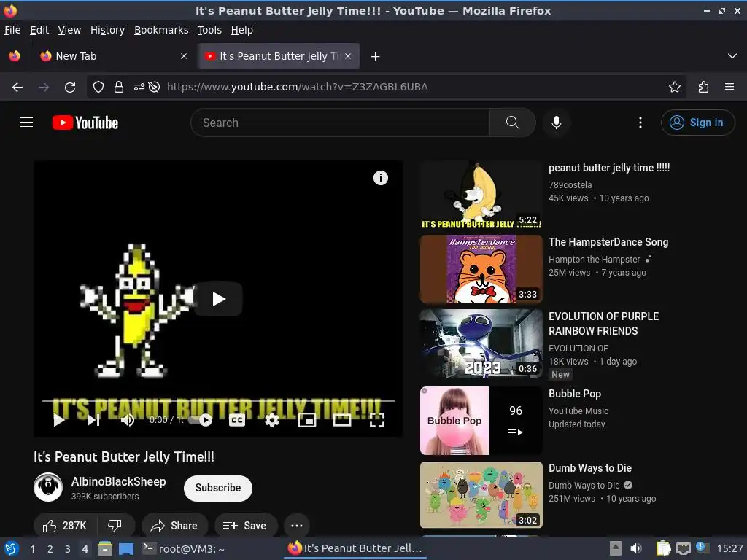Switch to New Tab tab
747x560 pixels.
112,56
